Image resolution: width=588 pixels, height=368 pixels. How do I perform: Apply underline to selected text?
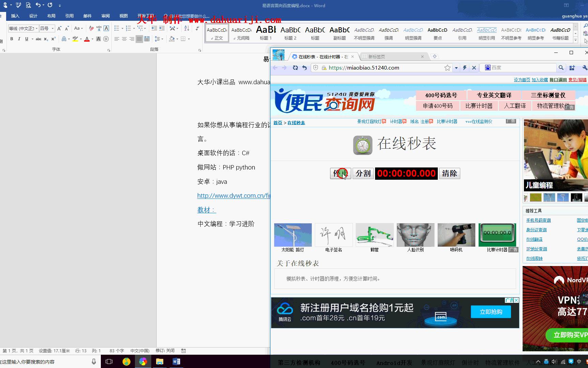pos(27,39)
